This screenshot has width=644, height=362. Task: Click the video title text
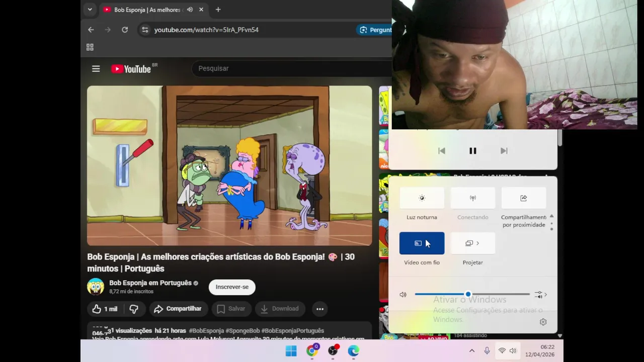pos(221,262)
